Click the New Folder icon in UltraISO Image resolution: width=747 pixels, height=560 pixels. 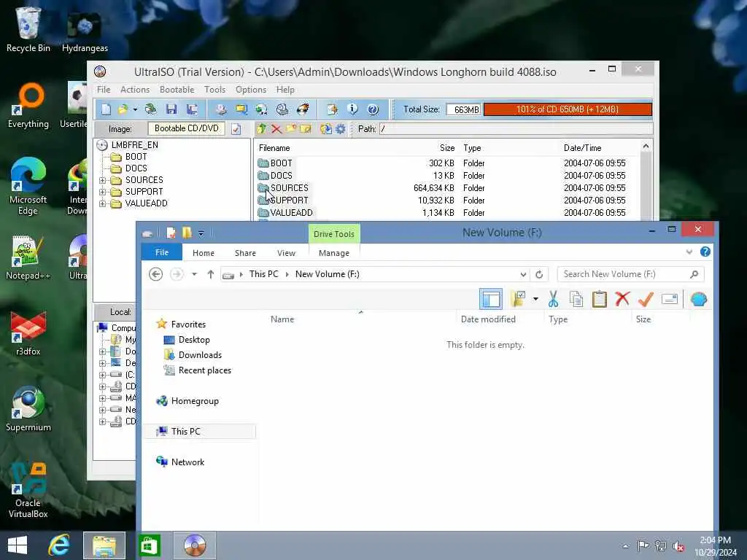290,128
